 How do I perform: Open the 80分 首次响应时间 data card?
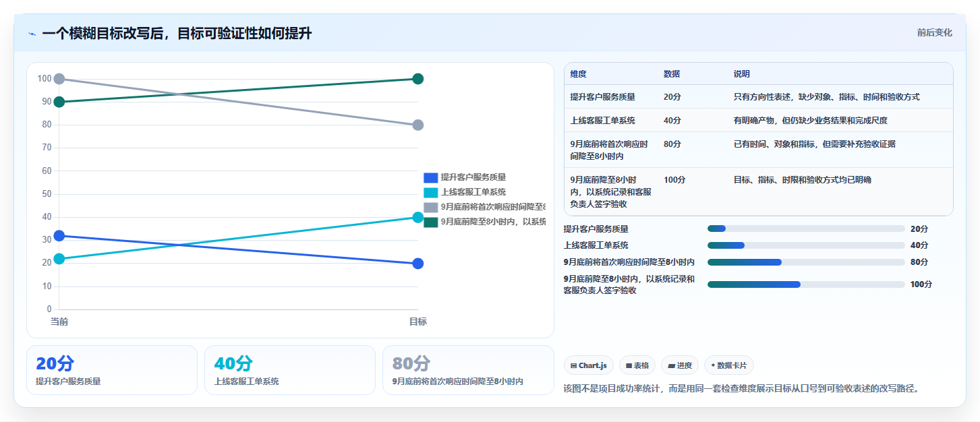[468, 370]
